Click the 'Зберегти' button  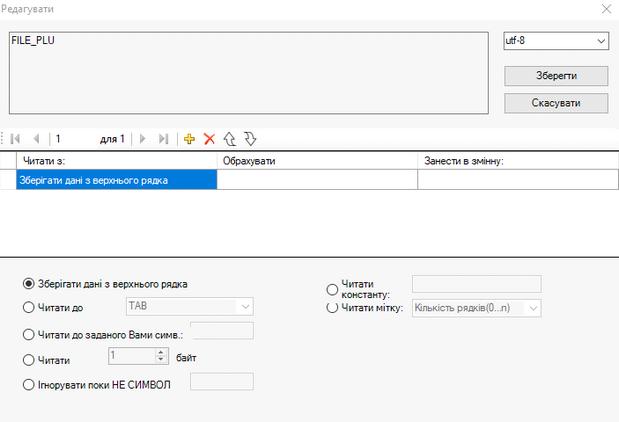point(555,76)
